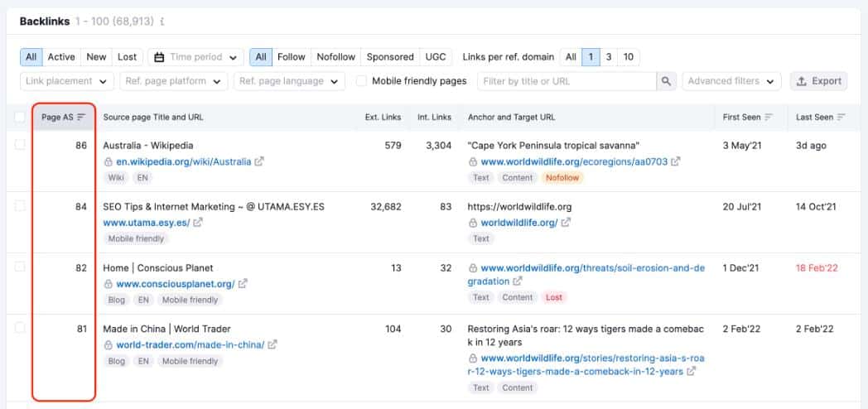Set links per ref. domain to 10
Screen dimensions: 868x409
(629, 57)
